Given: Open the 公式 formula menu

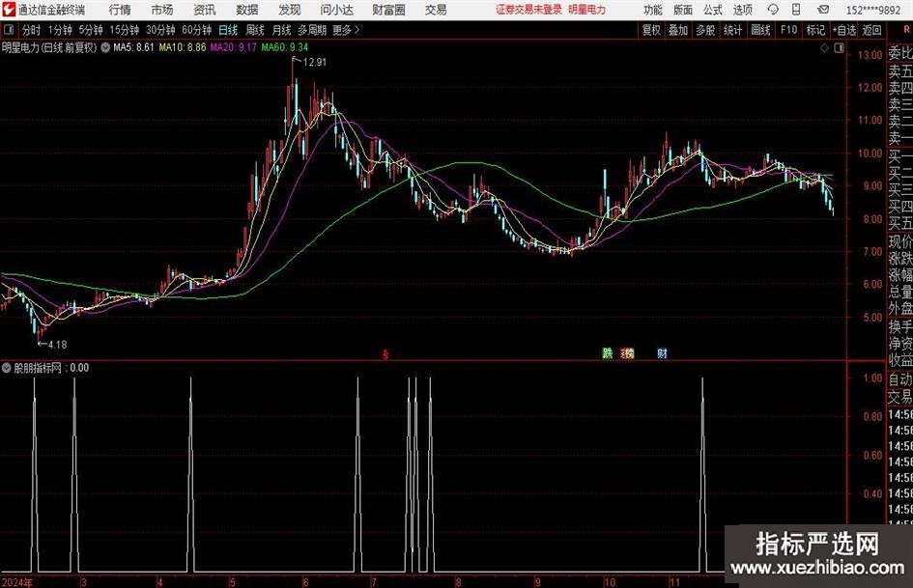Looking at the screenshot, I should tap(713, 10).
